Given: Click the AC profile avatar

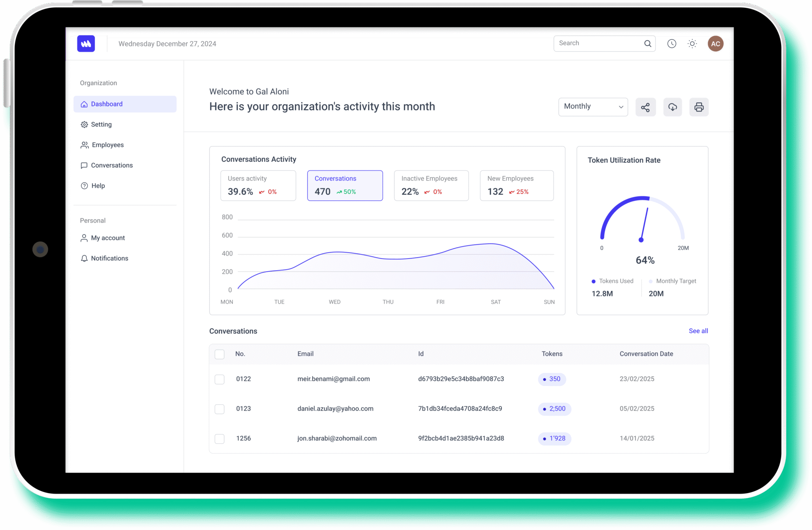Looking at the screenshot, I should pyautogui.click(x=715, y=44).
